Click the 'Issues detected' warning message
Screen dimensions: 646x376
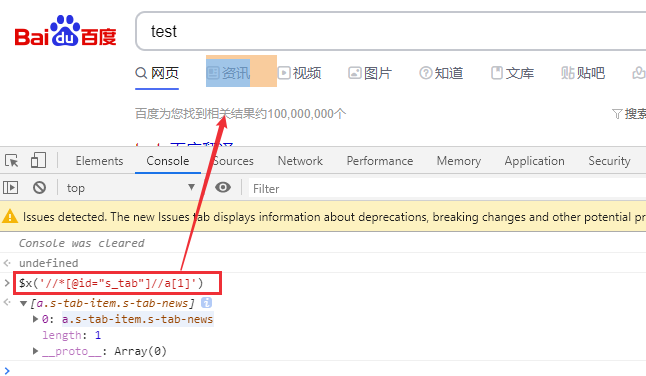pyautogui.click(x=334, y=217)
